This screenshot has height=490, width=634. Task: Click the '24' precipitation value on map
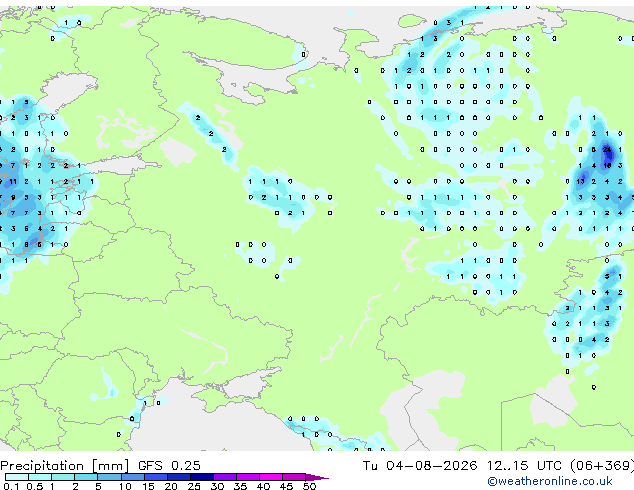607,150
